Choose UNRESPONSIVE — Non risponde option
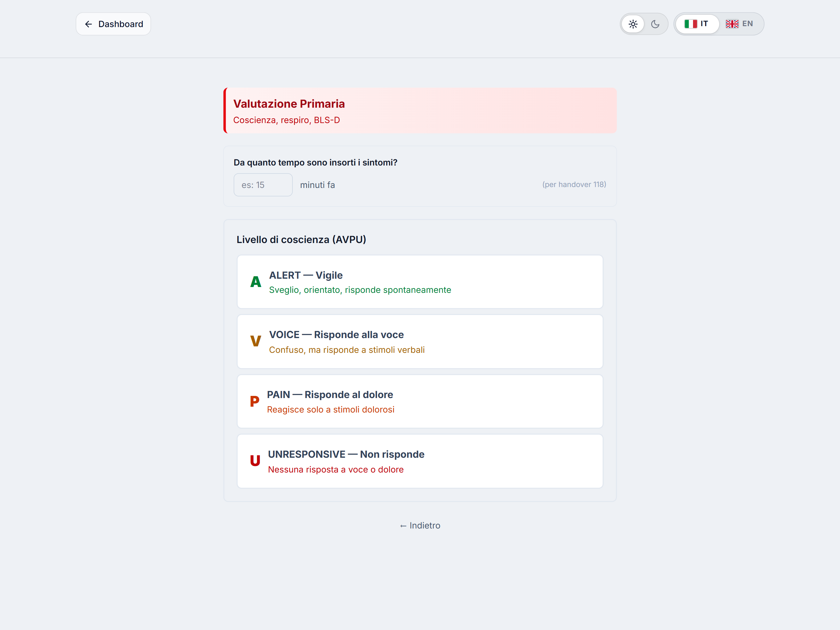The height and width of the screenshot is (630, 840). coord(420,461)
